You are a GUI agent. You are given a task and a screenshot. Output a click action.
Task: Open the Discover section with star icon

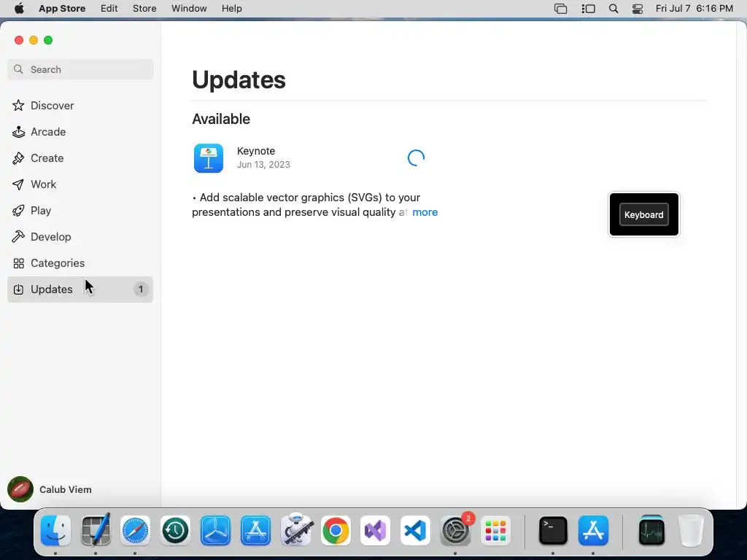point(80,105)
